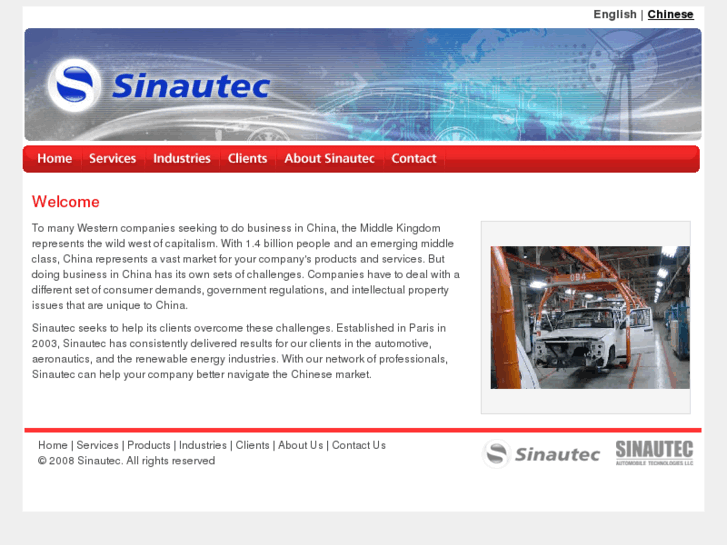Open the footer Clients link
Screen dimensions: 727x545
tap(252, 445)
